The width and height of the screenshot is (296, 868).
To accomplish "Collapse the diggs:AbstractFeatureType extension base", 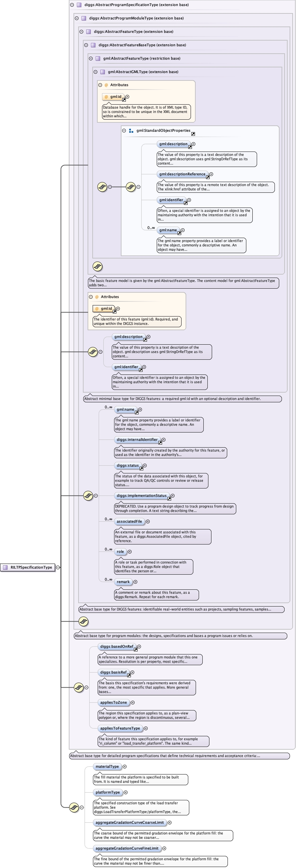I will (x=81, y=32).
